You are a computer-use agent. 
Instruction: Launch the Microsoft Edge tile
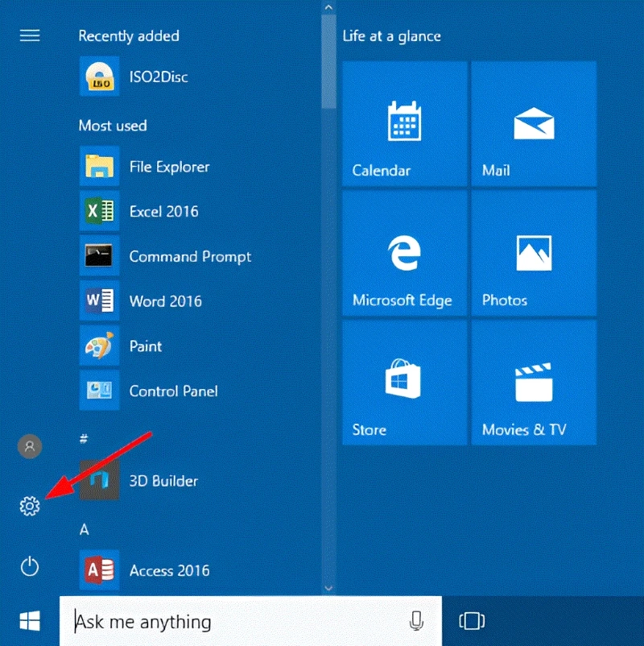[x=405, y=254]
